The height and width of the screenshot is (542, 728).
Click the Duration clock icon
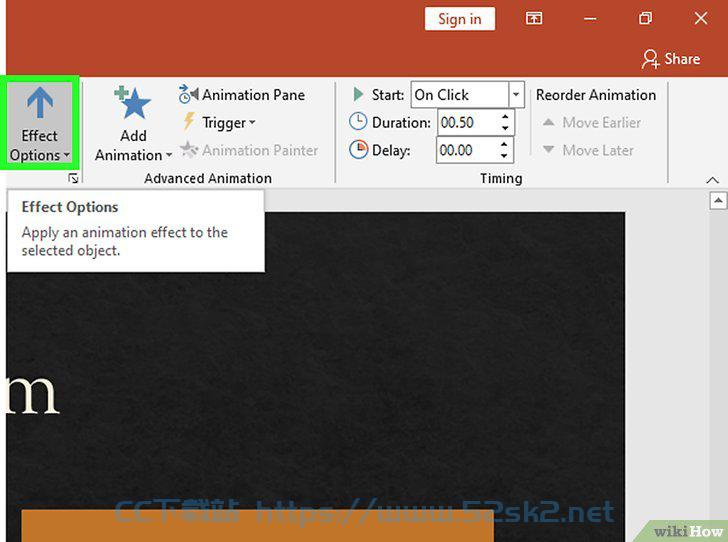[x=358, y=122]
